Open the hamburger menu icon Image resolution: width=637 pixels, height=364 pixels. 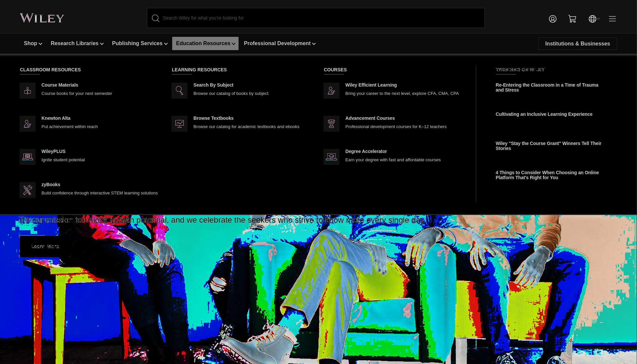[612, 19]
